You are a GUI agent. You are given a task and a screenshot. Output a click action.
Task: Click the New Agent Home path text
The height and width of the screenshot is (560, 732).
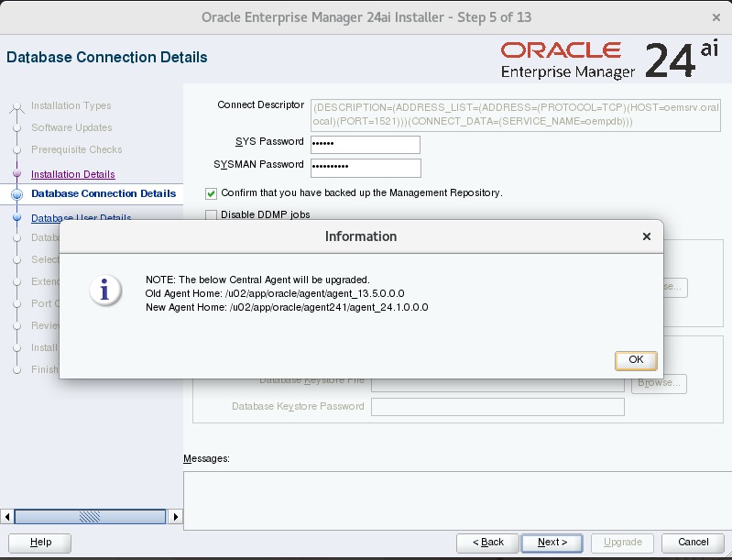(x=329, y=307)
